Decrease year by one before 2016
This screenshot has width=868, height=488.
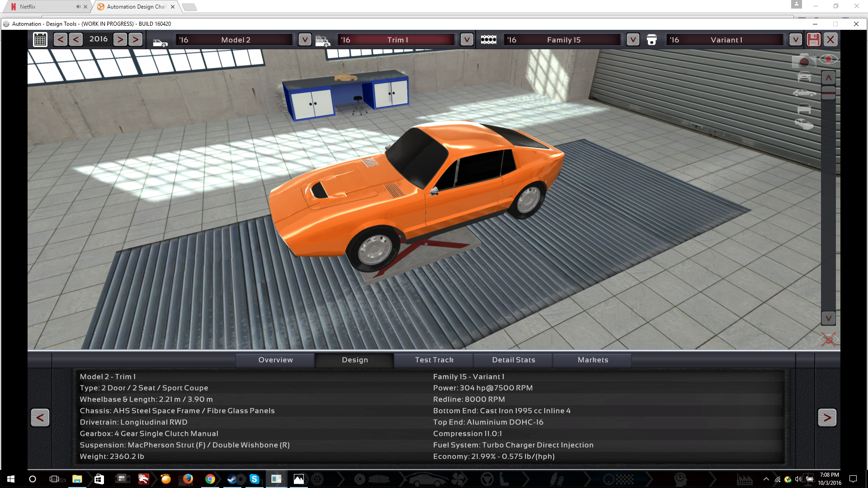pos(76,40)
